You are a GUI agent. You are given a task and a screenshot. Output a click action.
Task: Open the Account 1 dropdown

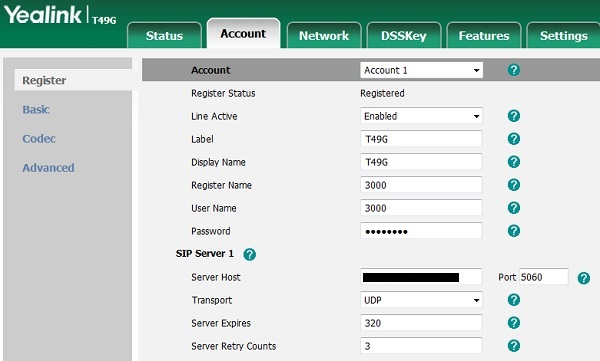[421, 70]
